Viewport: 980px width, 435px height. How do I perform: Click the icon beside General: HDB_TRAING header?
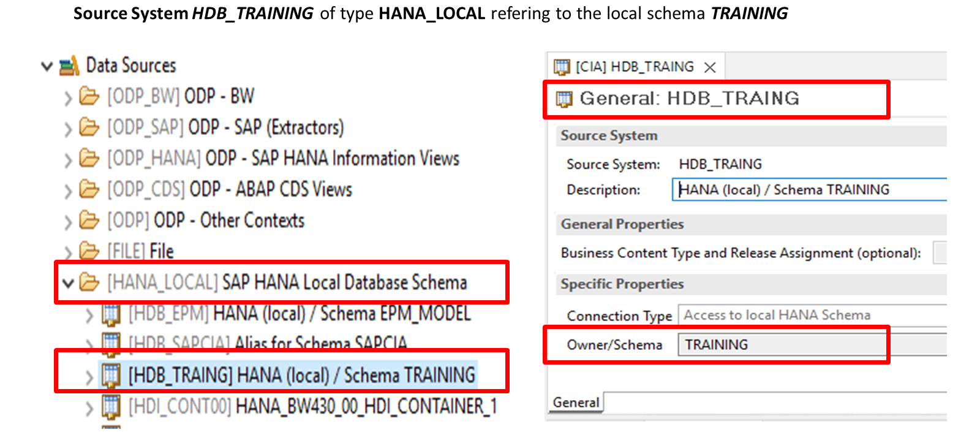click(x=564, y=99)
